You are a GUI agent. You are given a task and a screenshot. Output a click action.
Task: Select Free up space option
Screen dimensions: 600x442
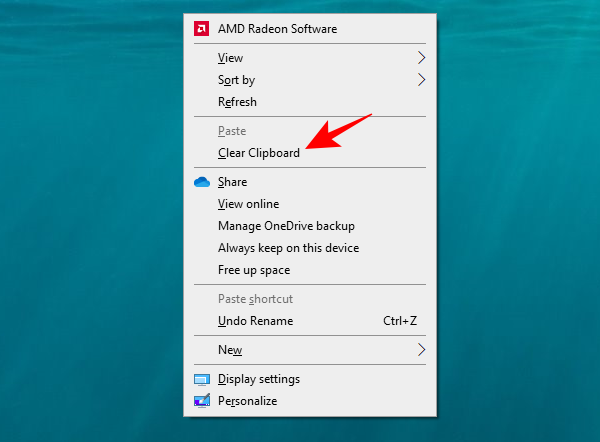point(310,270)
